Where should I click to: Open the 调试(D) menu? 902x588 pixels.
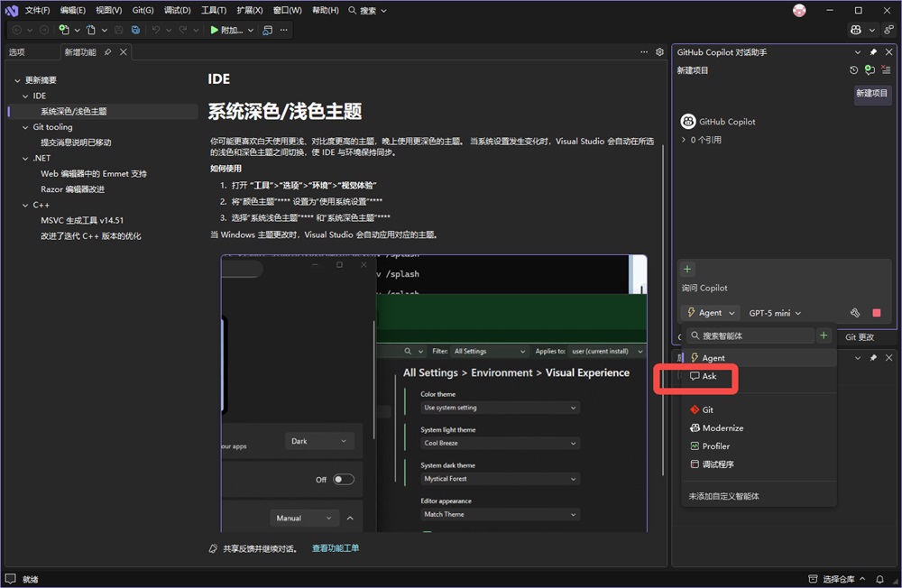(177, 10)
